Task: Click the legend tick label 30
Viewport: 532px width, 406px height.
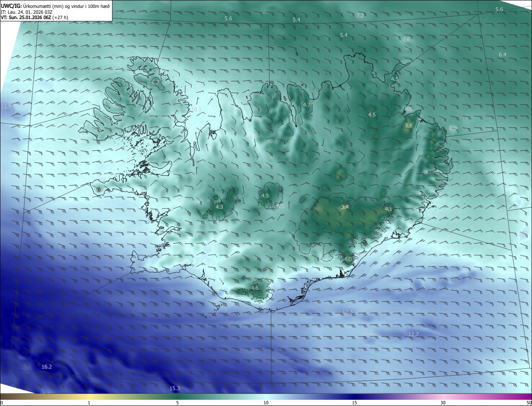Action: (x=443, y=403)
